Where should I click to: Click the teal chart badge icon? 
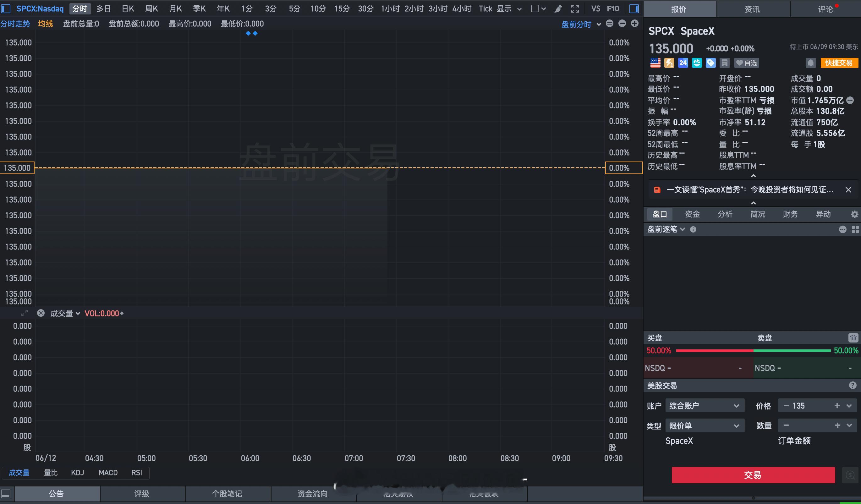(697, 63)
